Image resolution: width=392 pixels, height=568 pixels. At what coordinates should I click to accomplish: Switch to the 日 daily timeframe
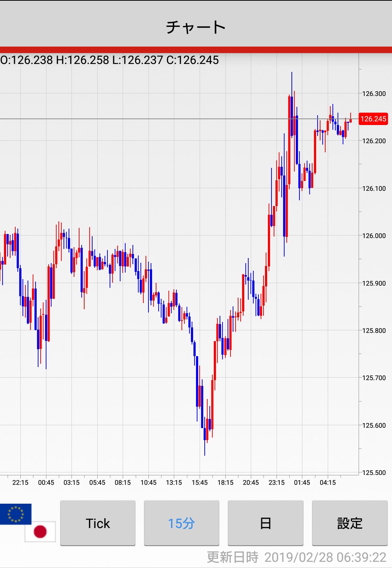pyautogui.click(x=265, y=523)
